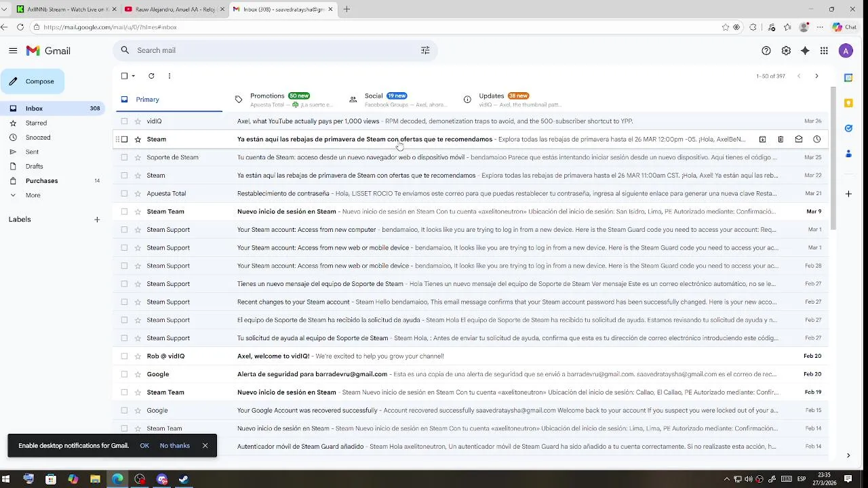This screenshot has height=488, width=868.
Task: Open the Google account avatar A
Action: coord(846,51)
